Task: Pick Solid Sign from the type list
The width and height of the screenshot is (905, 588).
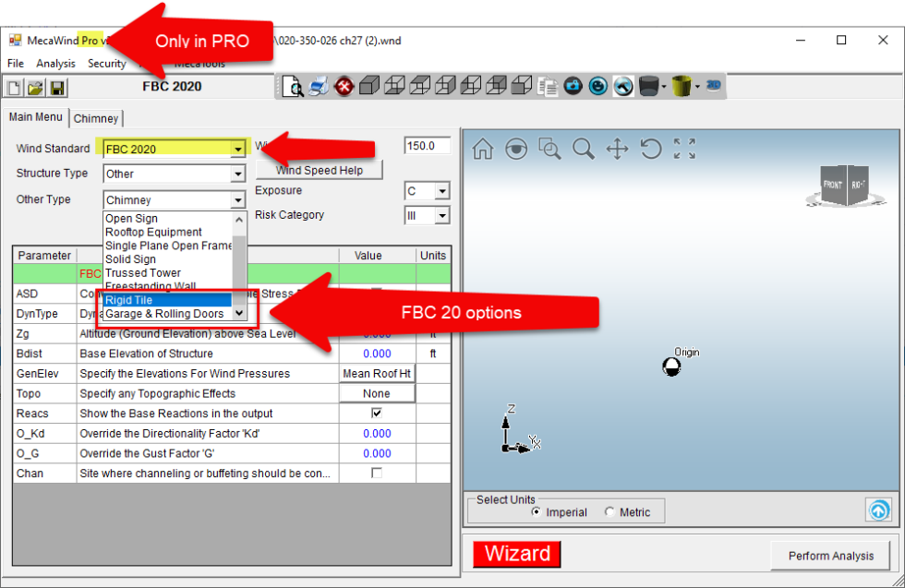Action: pos(167,259)
